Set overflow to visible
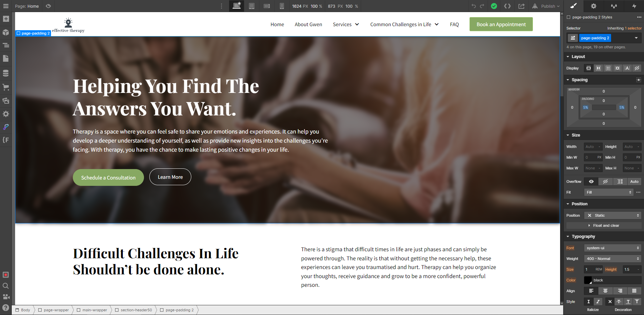644x315 pixels. point(591,181)
